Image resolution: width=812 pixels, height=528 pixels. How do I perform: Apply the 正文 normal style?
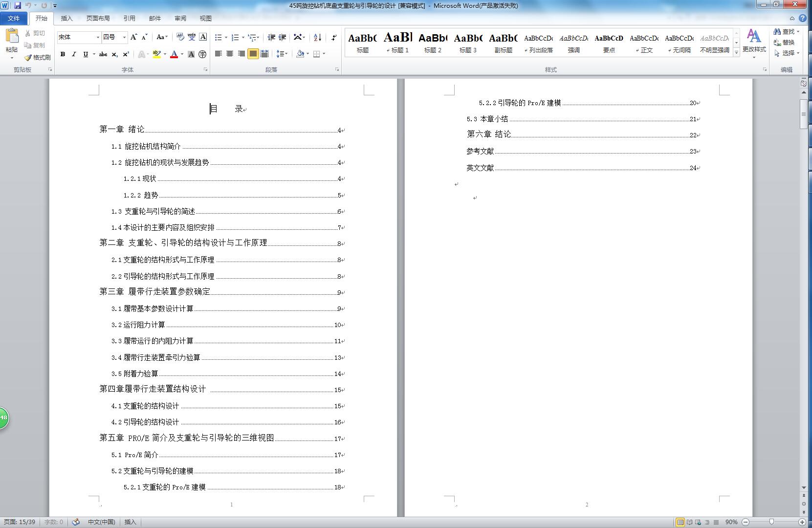[644, 43]
